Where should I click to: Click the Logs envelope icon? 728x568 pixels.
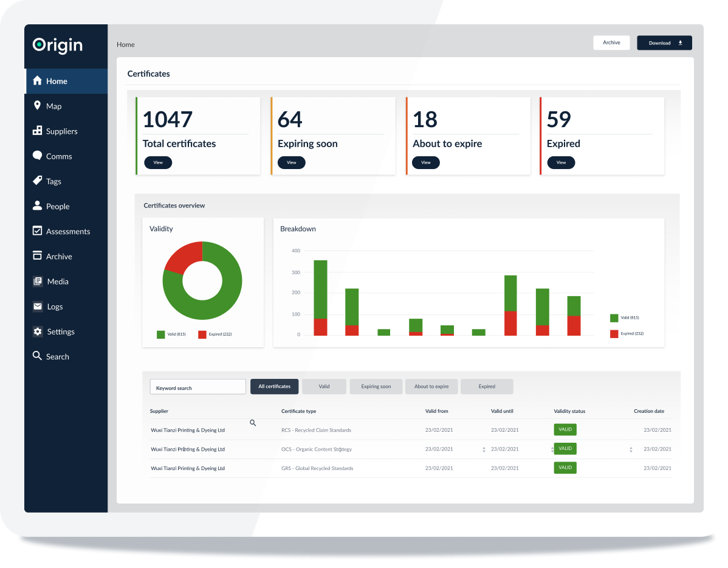point(38,306)
